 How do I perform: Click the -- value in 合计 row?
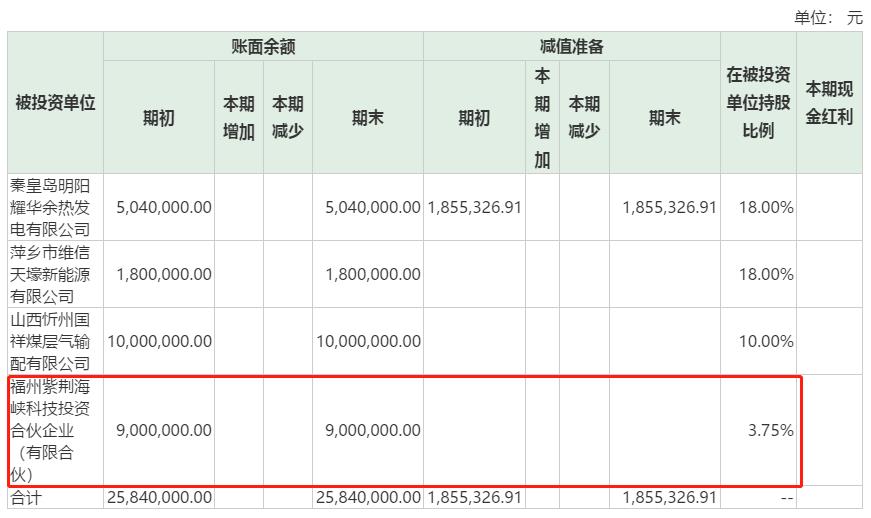pos(787,498)
